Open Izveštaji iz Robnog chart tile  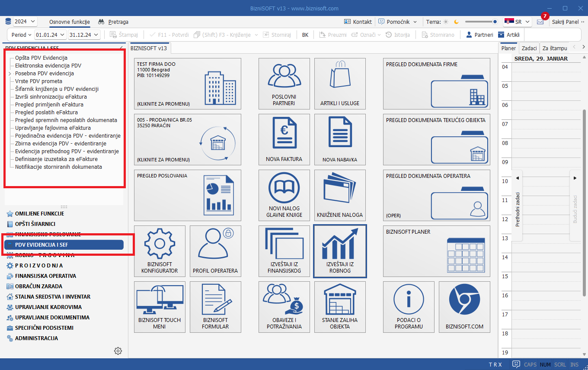click(x=340, y=251)
